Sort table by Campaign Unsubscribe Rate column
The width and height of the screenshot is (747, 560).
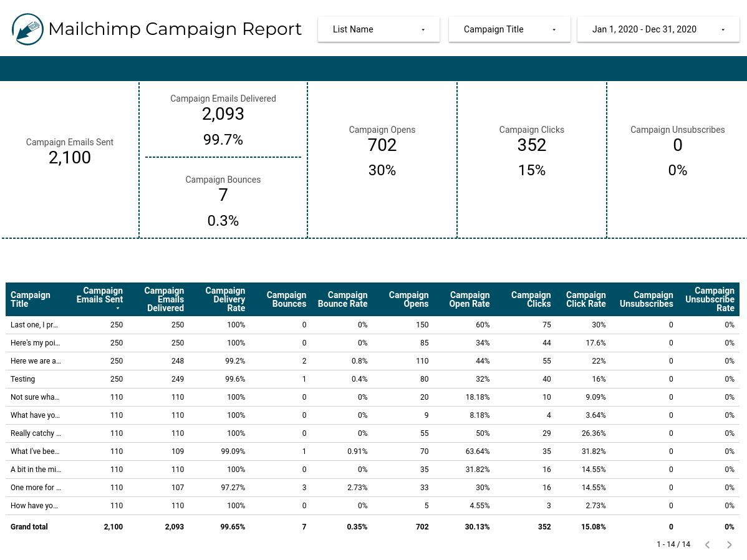point(710,299)
